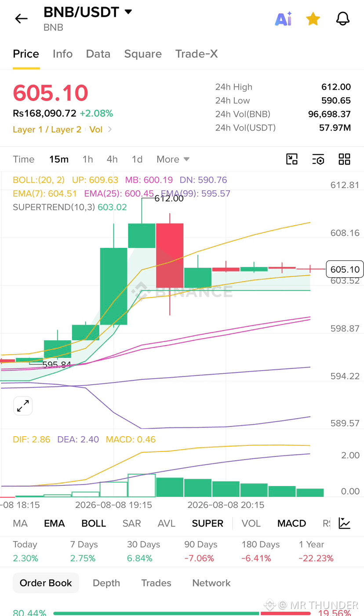Open the indicator chart-line settings icon
Image resolution: width=364 pixels, height=616 pixels.
coord(345,523)
